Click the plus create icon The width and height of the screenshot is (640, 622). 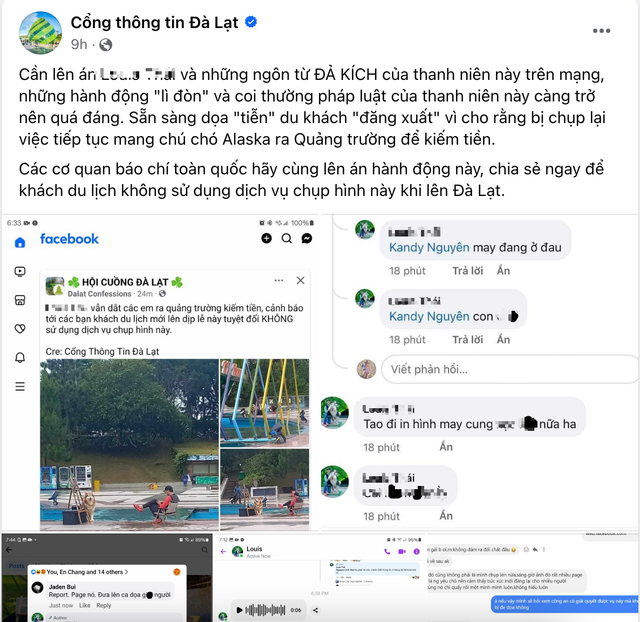pos(267,238)
